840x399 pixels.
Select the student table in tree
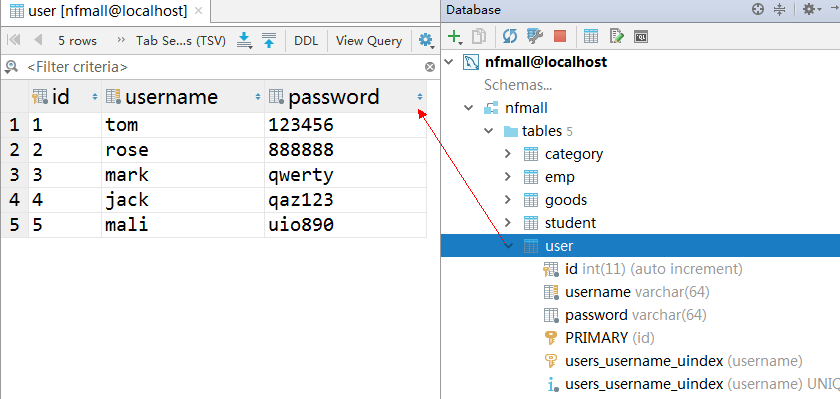coord(570,223)
